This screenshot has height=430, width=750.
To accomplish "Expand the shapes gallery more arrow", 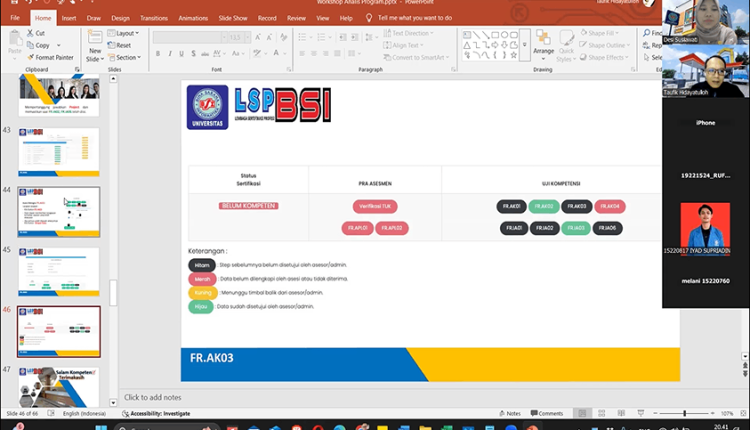I will pos(525,45).
